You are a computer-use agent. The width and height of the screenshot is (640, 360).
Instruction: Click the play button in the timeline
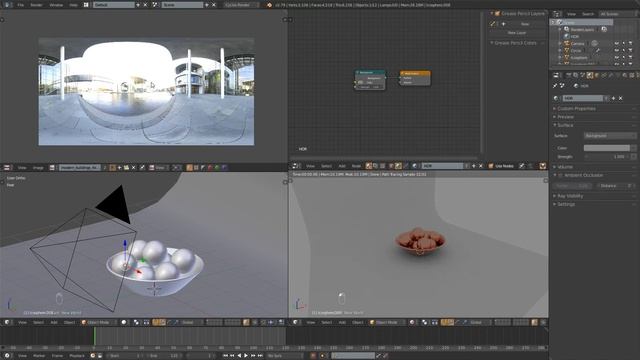(246, 356)
